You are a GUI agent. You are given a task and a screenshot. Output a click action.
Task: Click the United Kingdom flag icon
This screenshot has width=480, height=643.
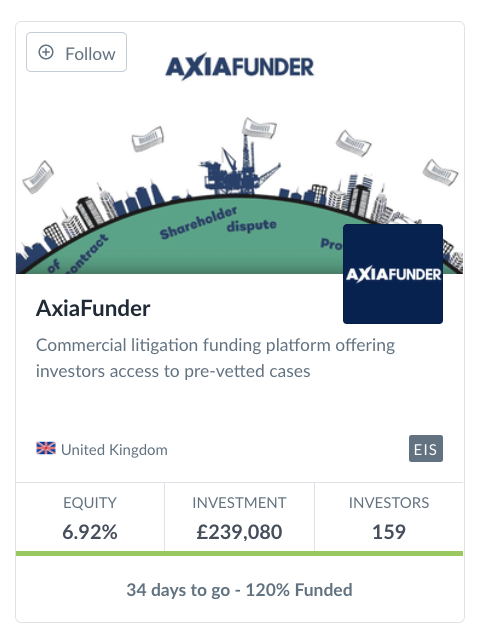click(46, 448)
